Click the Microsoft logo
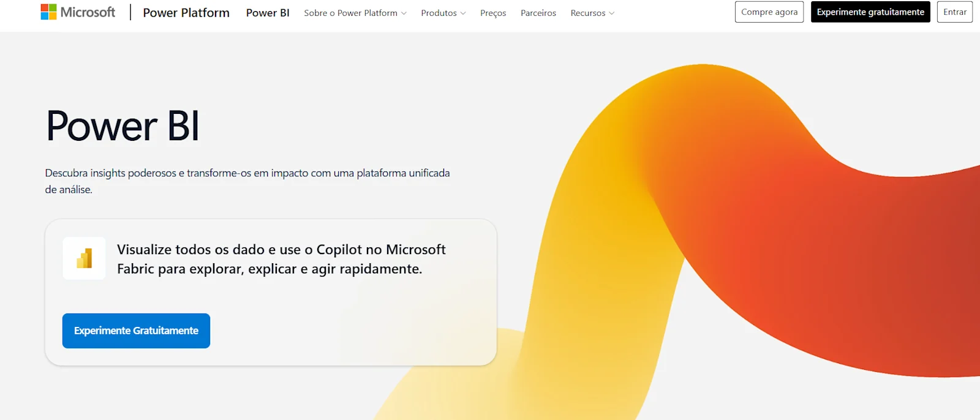The height and width of the screenshot is (420, 980). [x=78, y=12]
